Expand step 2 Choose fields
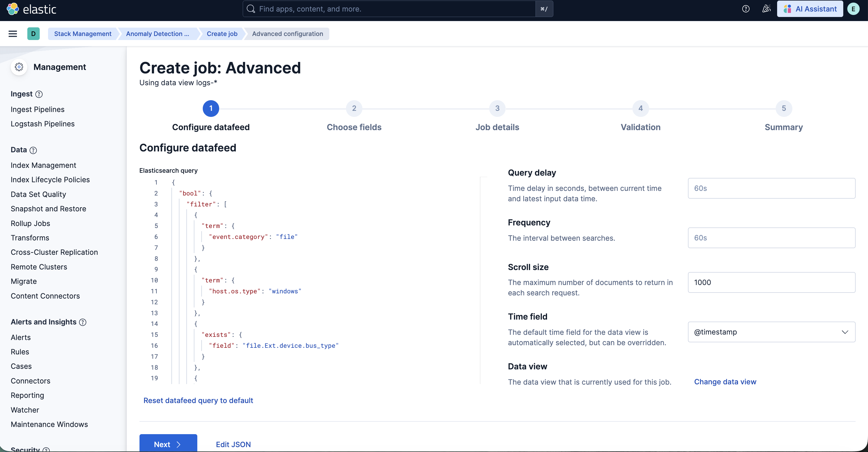 pos(354,108)
